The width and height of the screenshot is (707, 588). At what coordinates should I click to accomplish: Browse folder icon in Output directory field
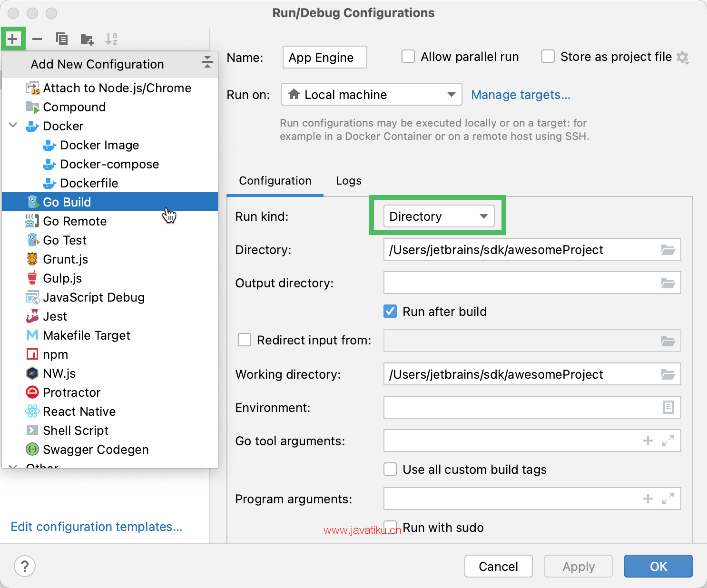[668, 283]
